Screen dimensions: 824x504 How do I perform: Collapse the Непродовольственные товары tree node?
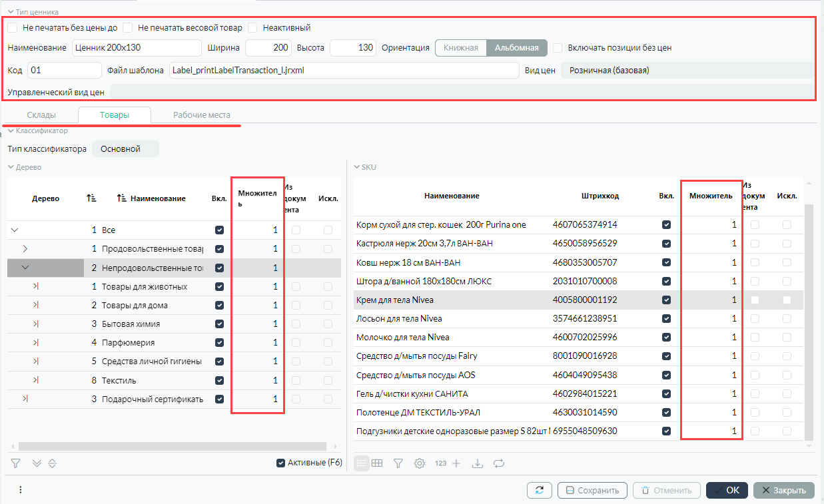[26, 268]
